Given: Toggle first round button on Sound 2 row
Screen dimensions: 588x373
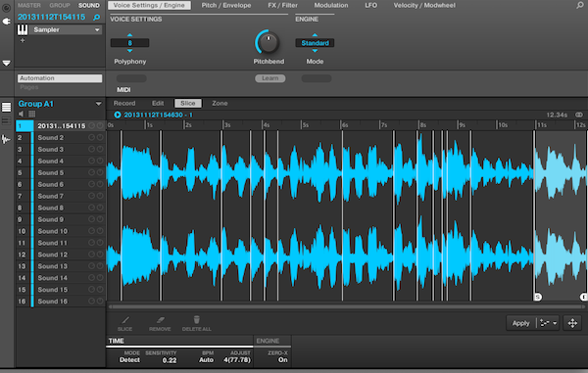Looking at the screenshot, I should (x=91, y=137).
